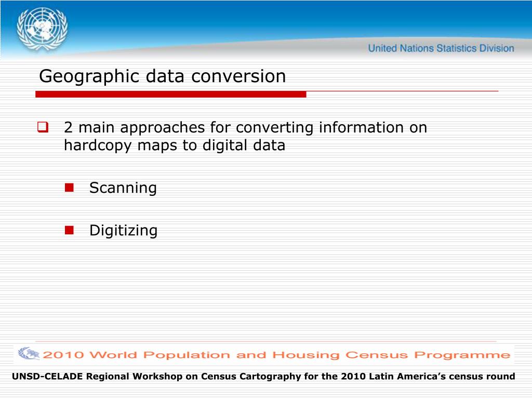Click the census programme logo beside '2010 World'

[29, 353]
